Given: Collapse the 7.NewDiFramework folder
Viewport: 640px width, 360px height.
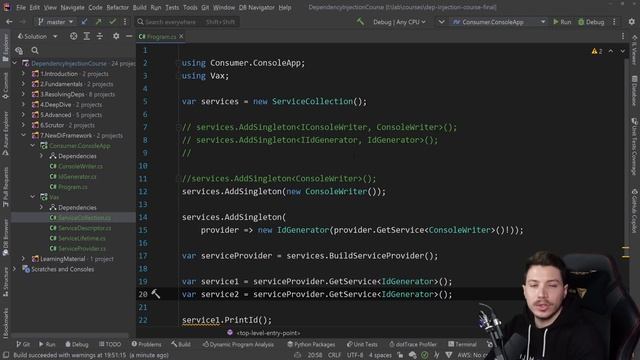Looking at the screenshot, I should [x=23, y=136].
